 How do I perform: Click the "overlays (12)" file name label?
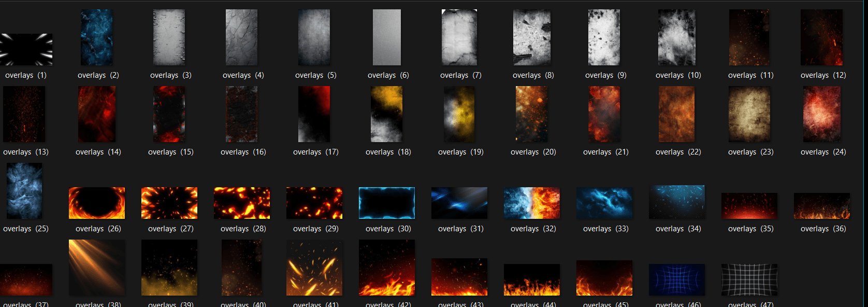823,75
